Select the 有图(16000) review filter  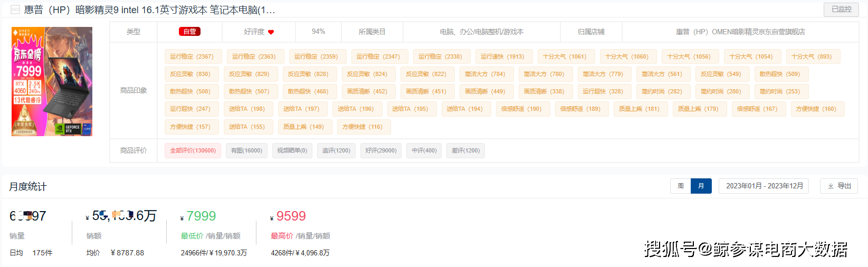tap(246, 150)
